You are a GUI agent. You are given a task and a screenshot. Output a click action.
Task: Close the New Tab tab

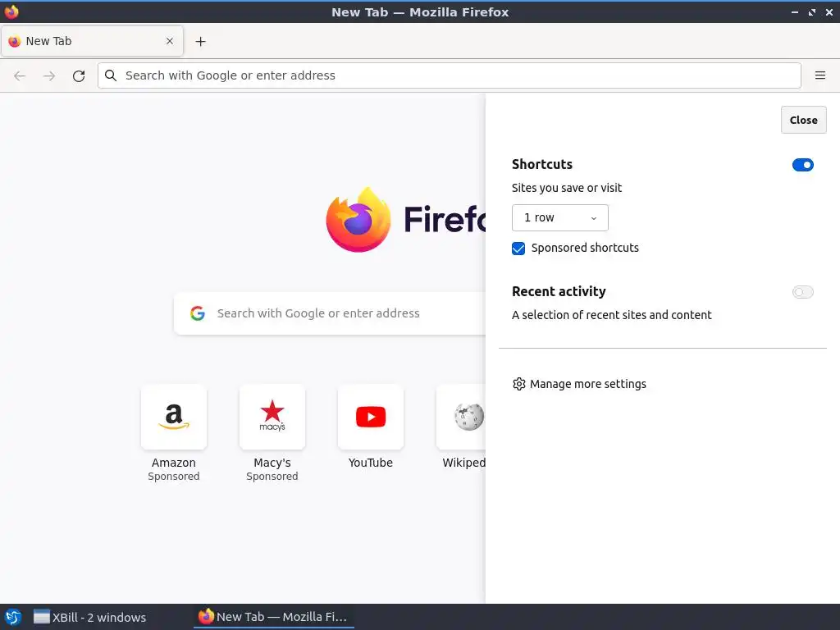pyautogui.click(x=170, y=41)
